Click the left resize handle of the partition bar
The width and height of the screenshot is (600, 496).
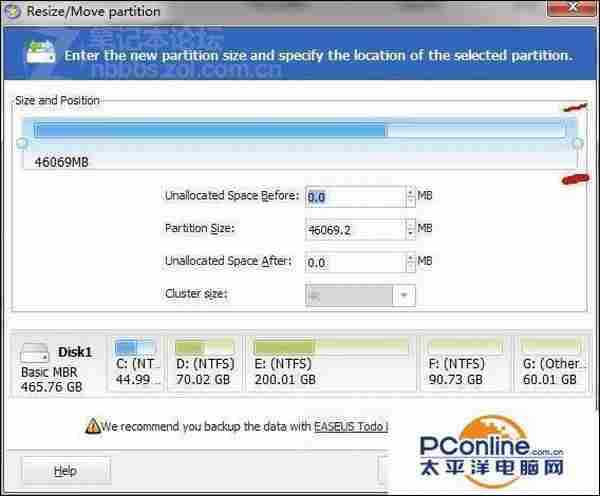point(22,144)
